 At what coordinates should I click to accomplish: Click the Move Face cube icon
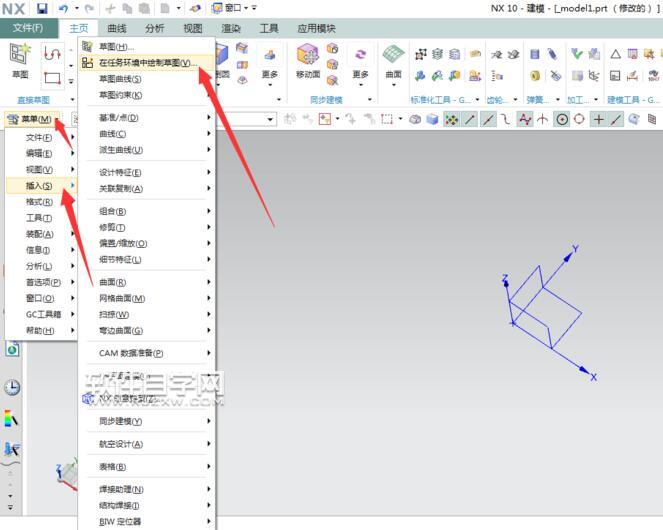click(x=308, y=55)
